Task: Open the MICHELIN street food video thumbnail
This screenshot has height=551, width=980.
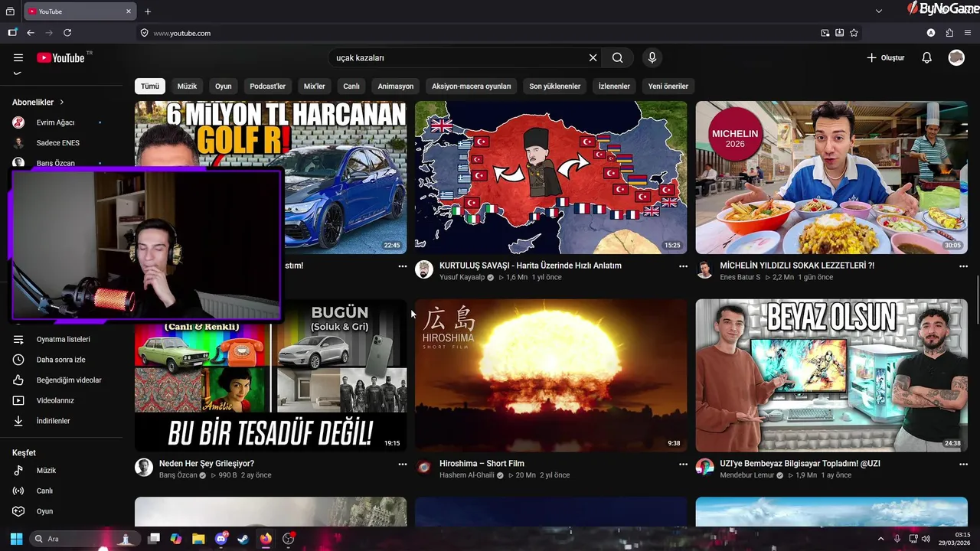Action: click(x=831, y=178)
